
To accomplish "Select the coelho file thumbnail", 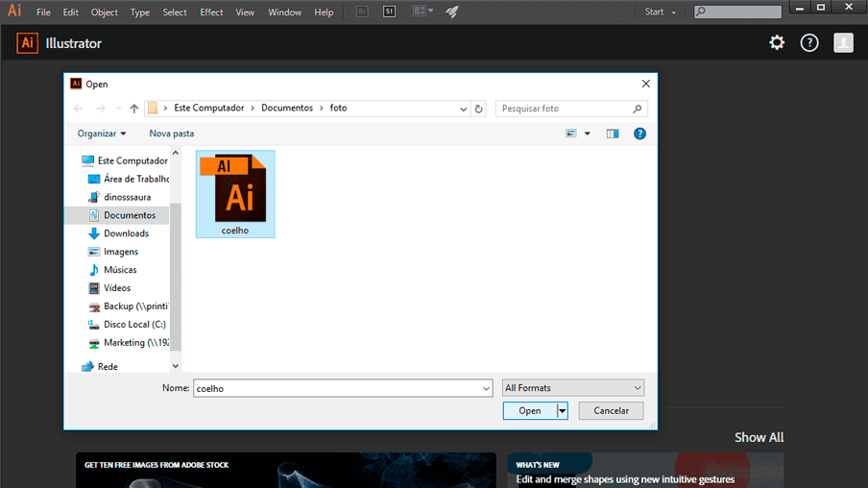I will (235, 192).
